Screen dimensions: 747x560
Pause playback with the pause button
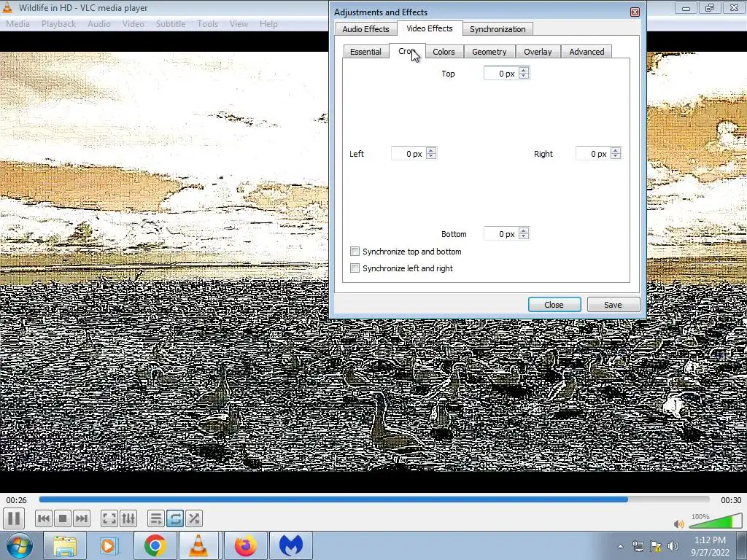[14, 518]
